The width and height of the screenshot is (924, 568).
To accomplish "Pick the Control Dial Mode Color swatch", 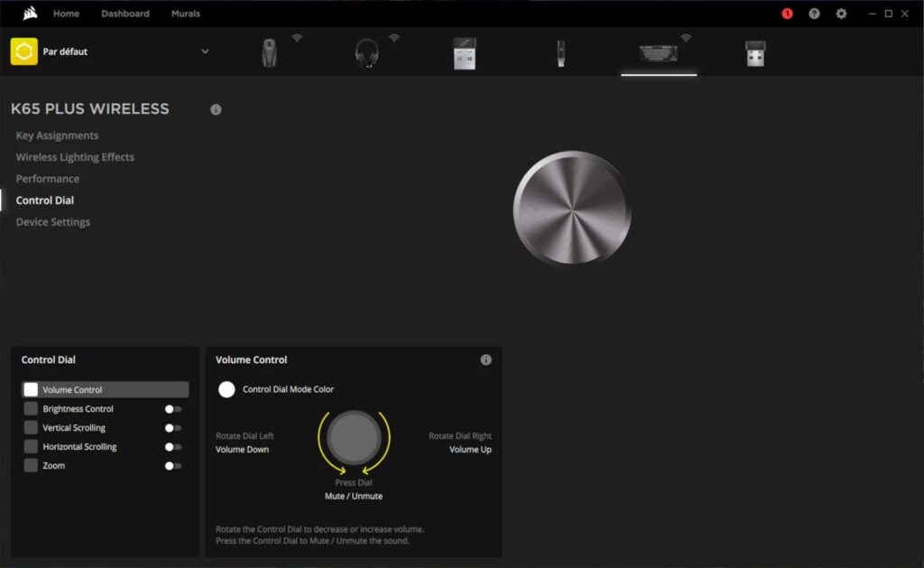I will tap(227, 389).
